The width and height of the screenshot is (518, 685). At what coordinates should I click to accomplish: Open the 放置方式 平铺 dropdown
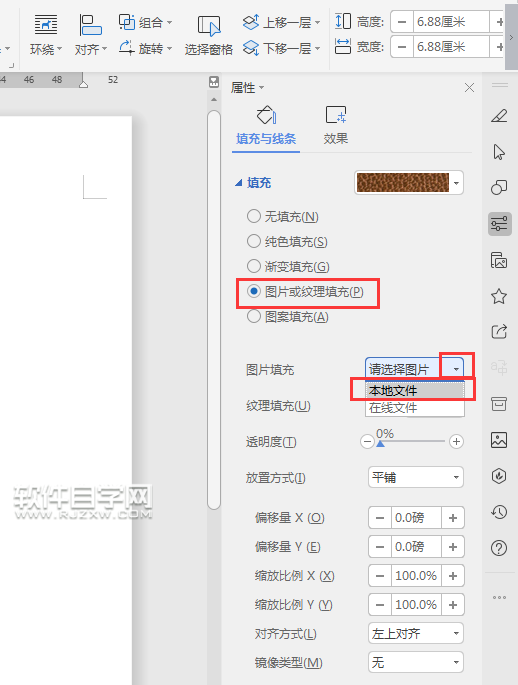click(x=415, y=477)
